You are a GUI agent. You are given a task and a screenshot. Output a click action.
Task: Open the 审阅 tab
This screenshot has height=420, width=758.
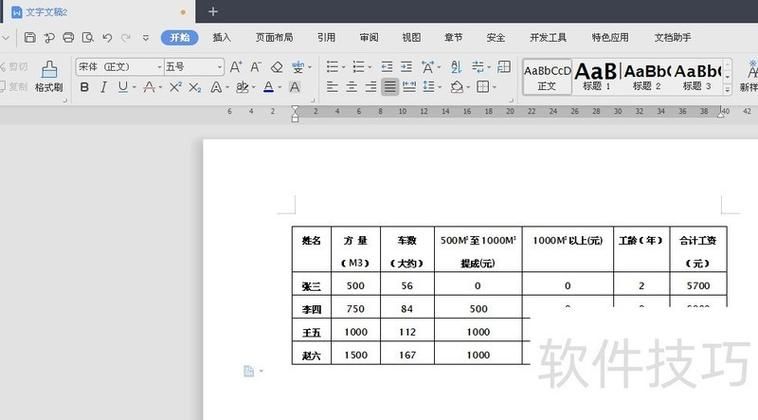(369, 38)
